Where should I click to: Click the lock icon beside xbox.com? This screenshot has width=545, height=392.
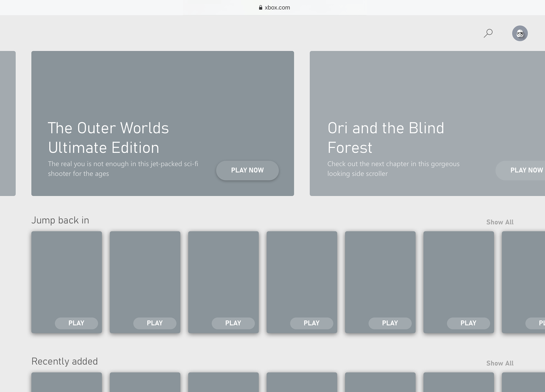pos(261,7)
